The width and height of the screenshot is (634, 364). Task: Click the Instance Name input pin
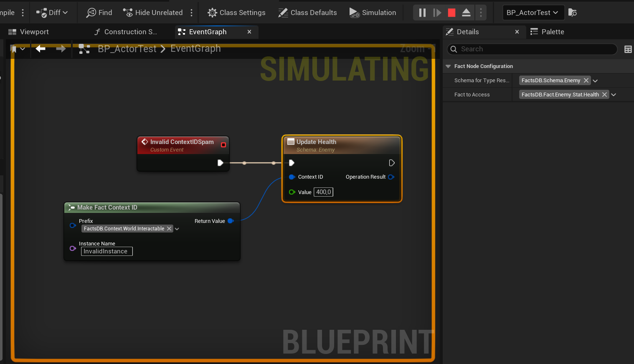click(x=73, y=248)
